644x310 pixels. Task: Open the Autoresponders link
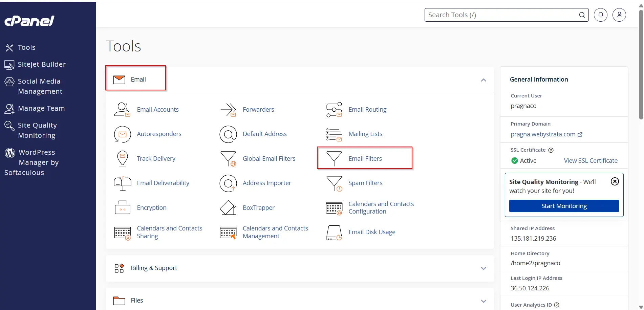pos(159,134)
